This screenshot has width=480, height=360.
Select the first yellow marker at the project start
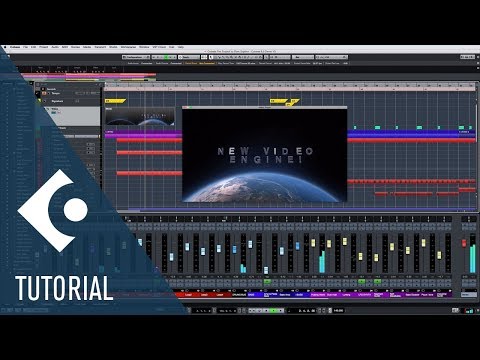[115, 101]
